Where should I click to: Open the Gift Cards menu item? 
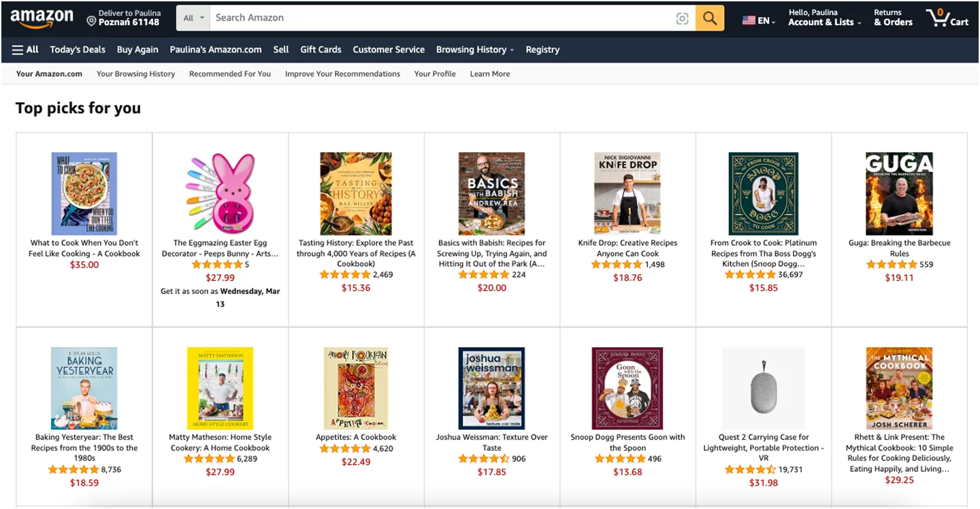pyautogui.click(x=321, y=50)
